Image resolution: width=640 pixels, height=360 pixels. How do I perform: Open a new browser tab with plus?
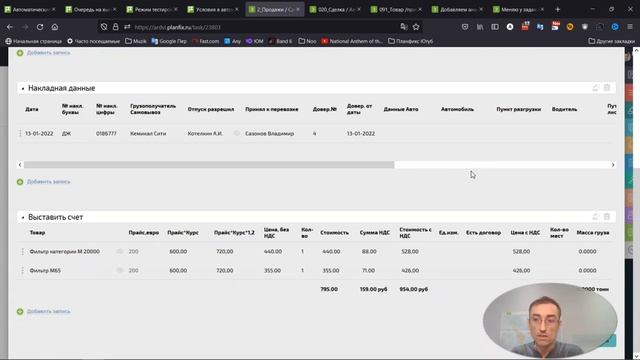click(558, 9)
